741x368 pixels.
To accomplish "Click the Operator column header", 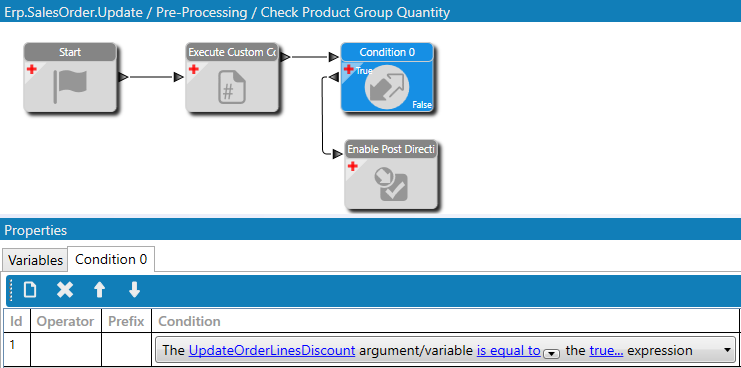I will [66, 321].
